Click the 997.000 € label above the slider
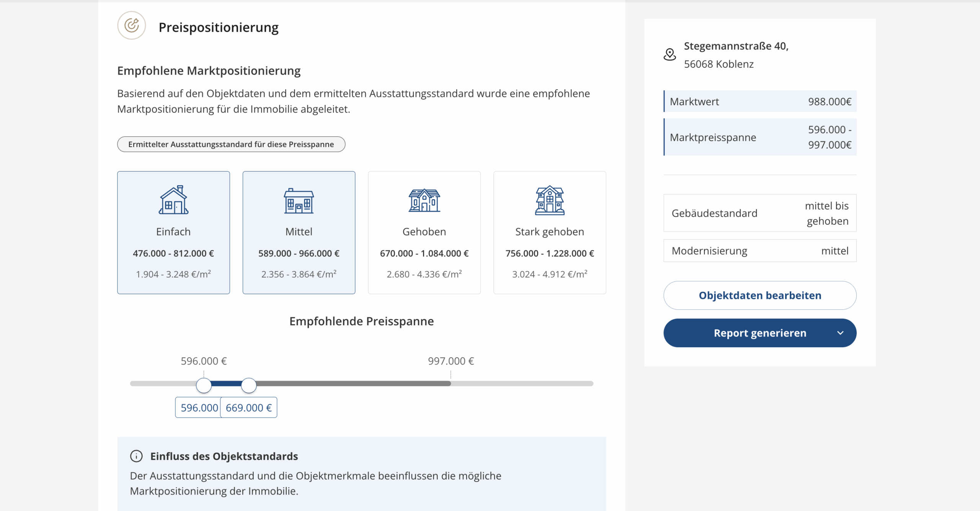 pos(451,361)
